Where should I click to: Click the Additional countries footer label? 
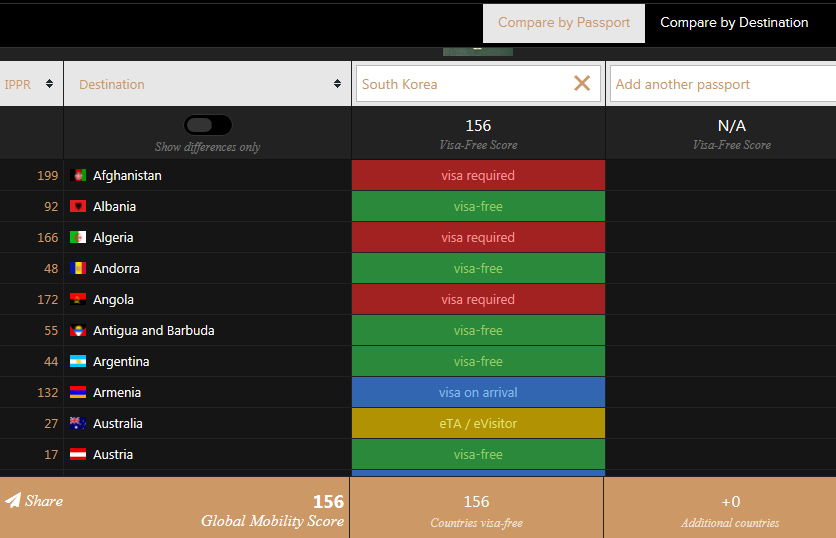coord(730,523)
